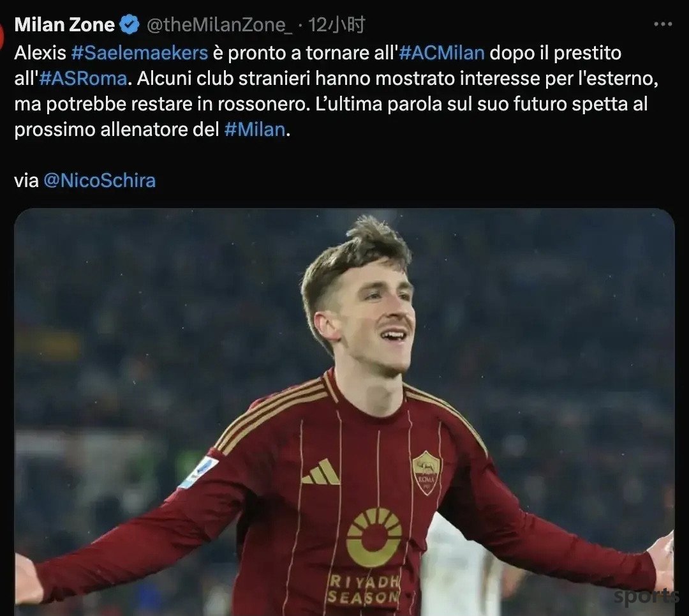Click the word 'via' before mention

click(x=26, y=181)
